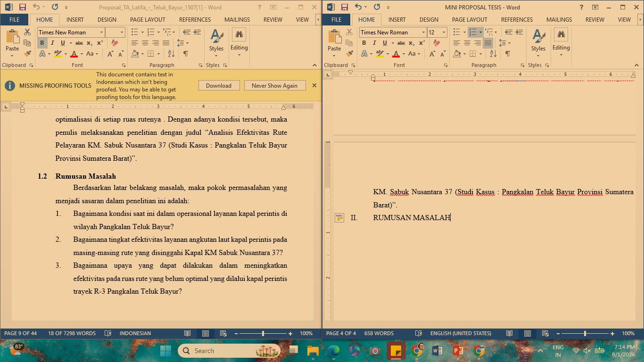This screenshot has height=362, width=644.
Task: Expand the Styles gallery in the right window
Action: [x=538, y=42]
